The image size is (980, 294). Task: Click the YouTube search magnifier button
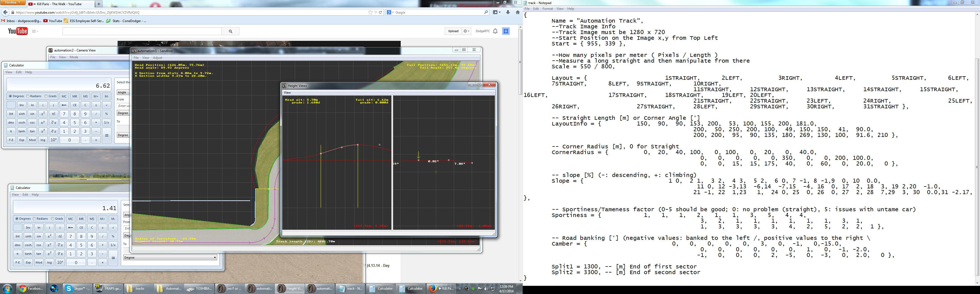pyautogui.click(x=230, y=31)
